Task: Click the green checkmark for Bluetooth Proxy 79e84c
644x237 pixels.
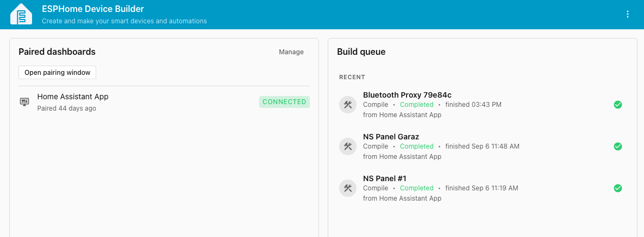Action: point(618,105)
